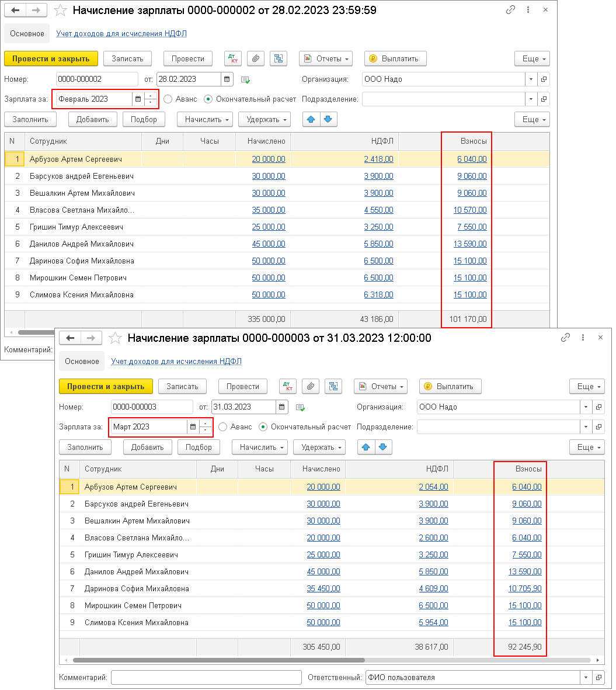The height and width of the screenshot is (690, 616).
Task: Copy link icon in February document header
Action: click(510, 10)
